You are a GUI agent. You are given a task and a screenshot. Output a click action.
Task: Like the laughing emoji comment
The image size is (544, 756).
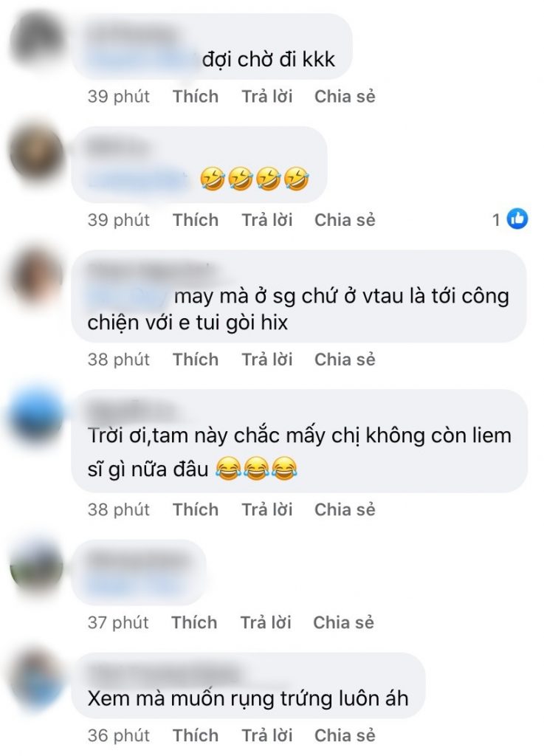pos(196,220)
